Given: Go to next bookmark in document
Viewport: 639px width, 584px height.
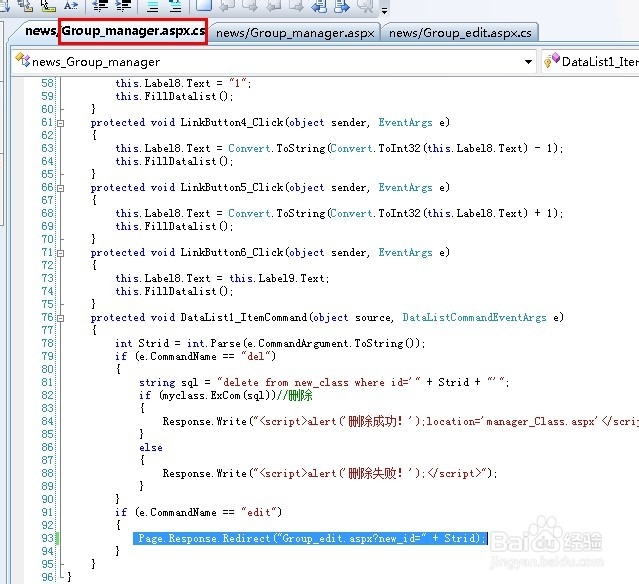Looking at the screenshot, I should [342, 6].
